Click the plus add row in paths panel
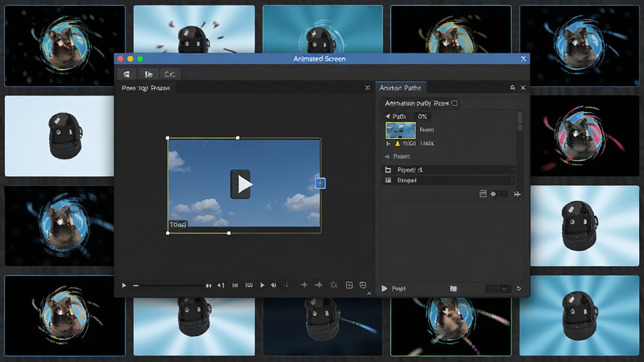The width and height of the screenshot is (644, 362). tap(397, 156)
